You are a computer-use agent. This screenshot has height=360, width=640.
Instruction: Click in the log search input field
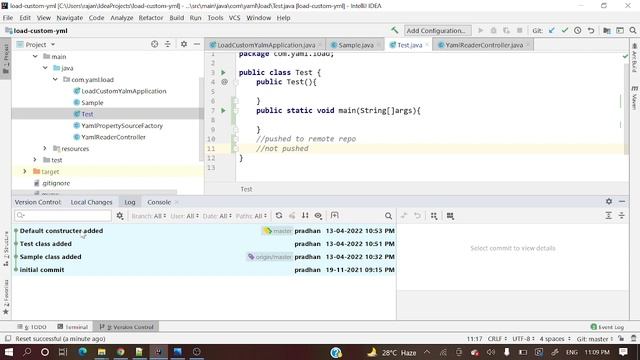pyautogui.click(x=63, y=216)
